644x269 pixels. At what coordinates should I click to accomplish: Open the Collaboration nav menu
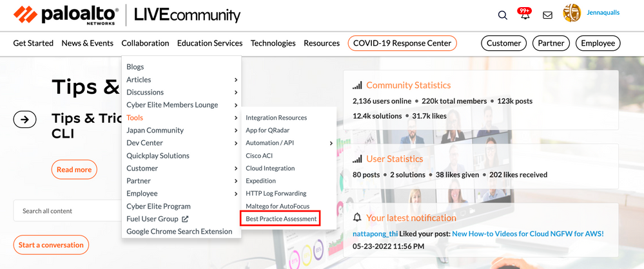click(x=146, y=43)
